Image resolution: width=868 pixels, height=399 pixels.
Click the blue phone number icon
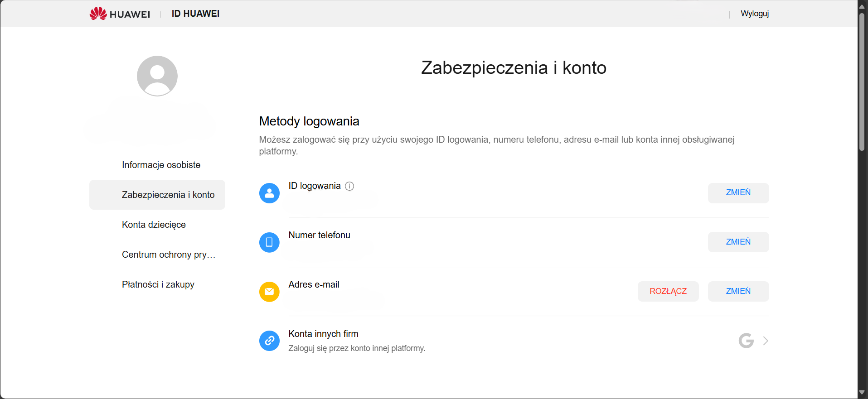click(x=269, y=242)
